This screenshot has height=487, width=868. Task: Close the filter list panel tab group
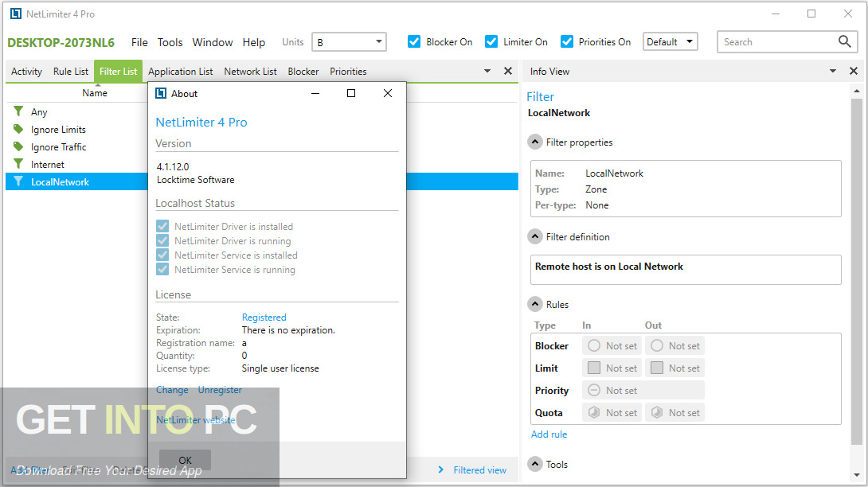[x=507, y=71]
